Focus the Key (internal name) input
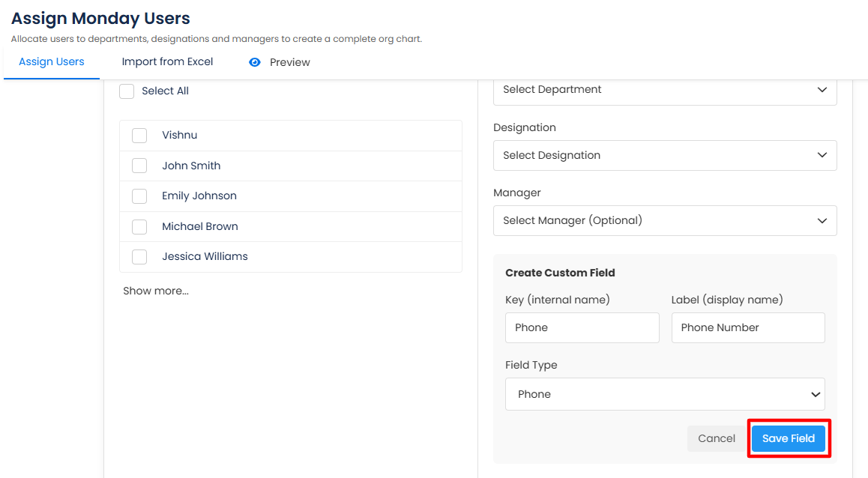Screen dimensions: 868x478 coord(582,327)
